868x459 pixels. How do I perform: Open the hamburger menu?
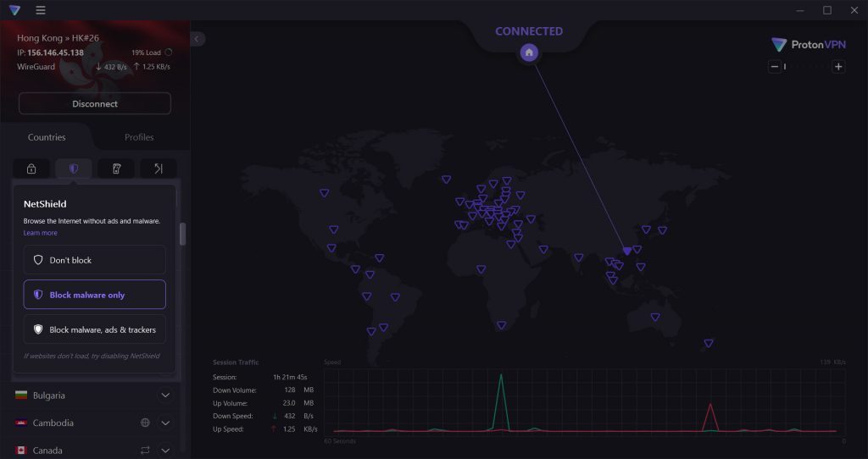[41, 10]
